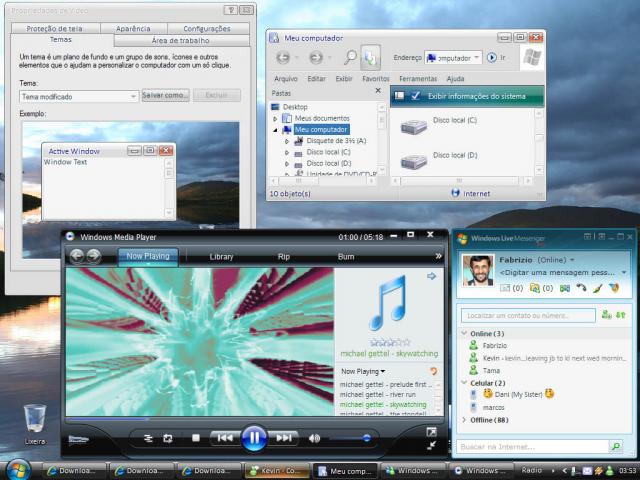Open the Rip tab in Media Player

click(x=284, y=257)
